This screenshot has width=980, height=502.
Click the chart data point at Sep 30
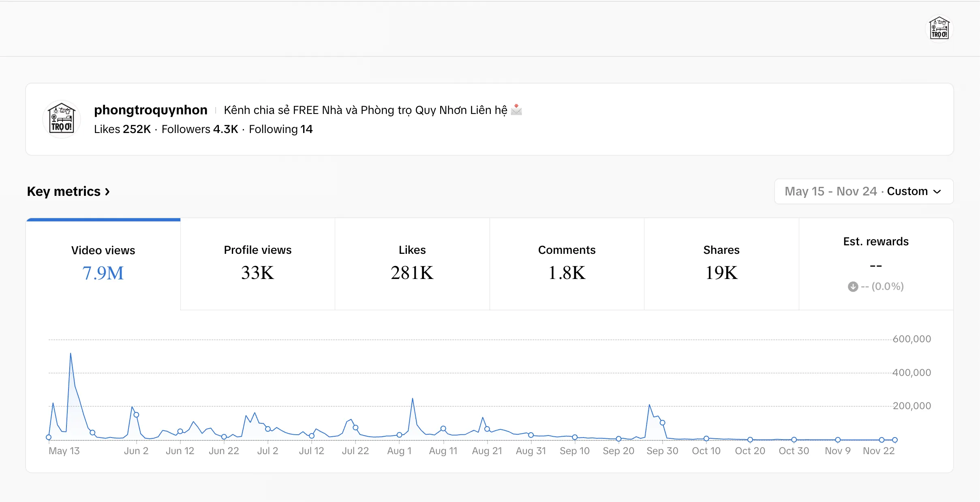[x=662, y=423]
